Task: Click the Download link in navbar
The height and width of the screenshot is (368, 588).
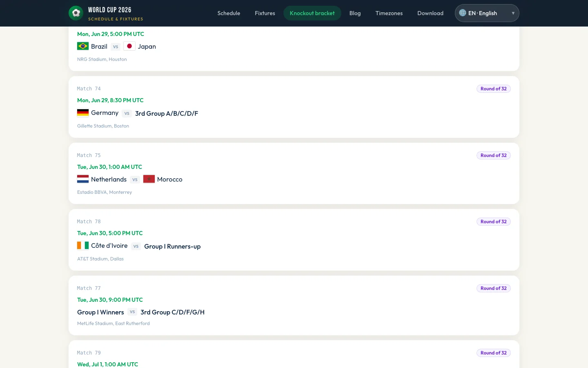Action: [x=430, y=13]
